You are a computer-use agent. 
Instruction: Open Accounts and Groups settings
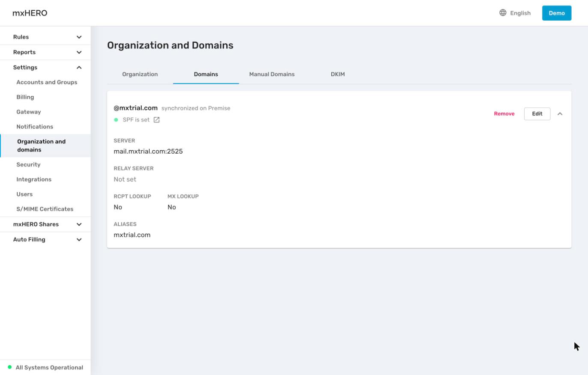click(x=47, y=82)
